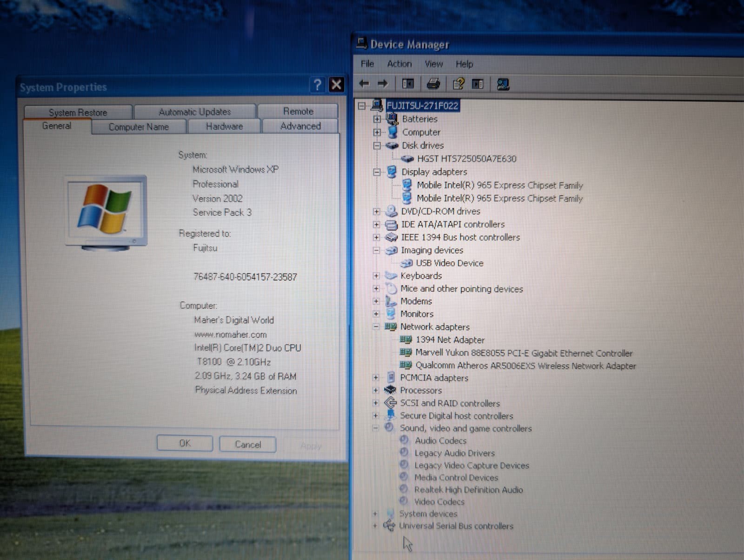The height and width of the screenshot is (560, 744).
Task: Select Legacy Video Capture Devices
Action: point(472,465)
